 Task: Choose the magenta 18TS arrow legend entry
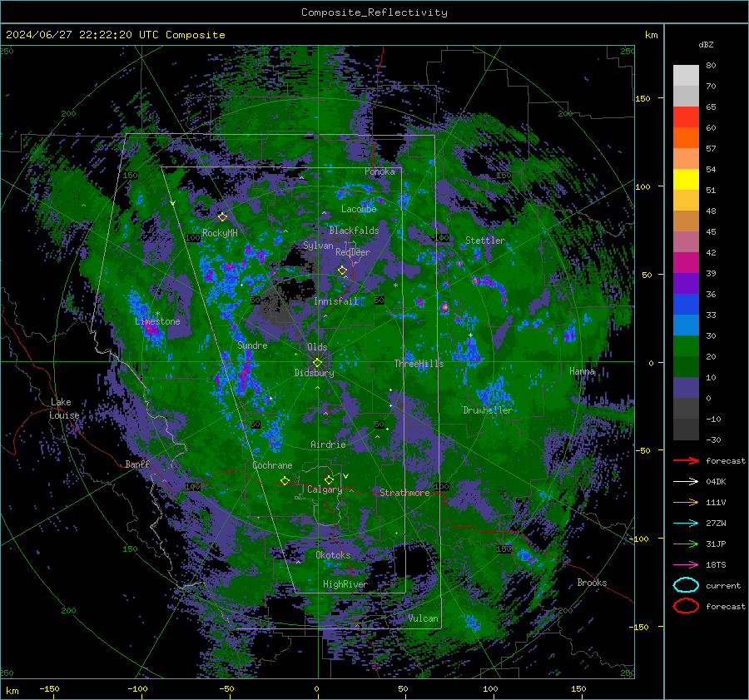coord(686,565)
